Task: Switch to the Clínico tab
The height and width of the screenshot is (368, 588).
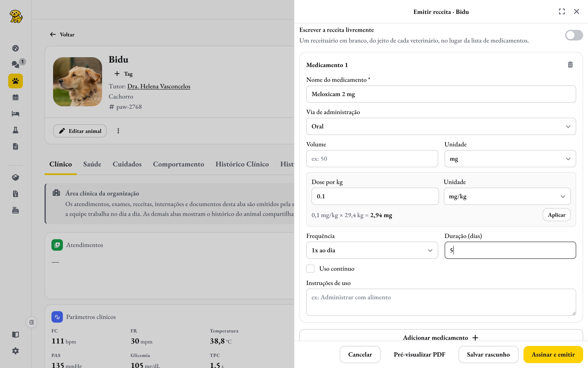Action: tap(60, 164)
